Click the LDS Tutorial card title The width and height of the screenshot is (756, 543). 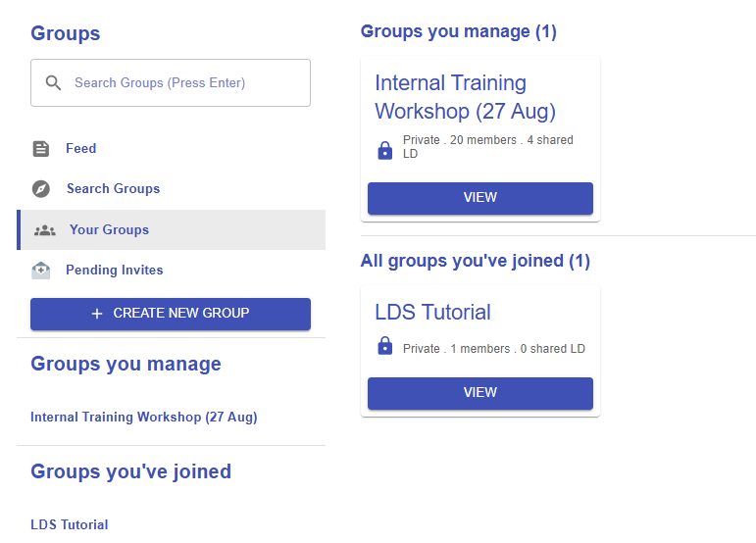432,313
